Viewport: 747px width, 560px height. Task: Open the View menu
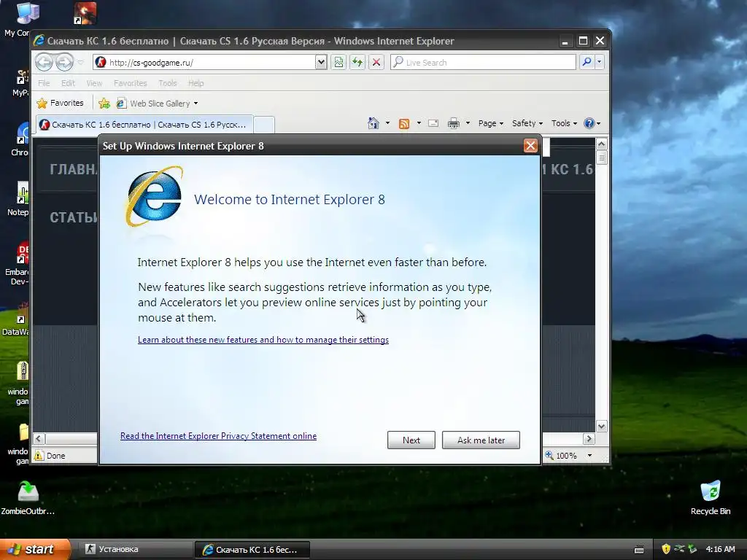point(94,83)
